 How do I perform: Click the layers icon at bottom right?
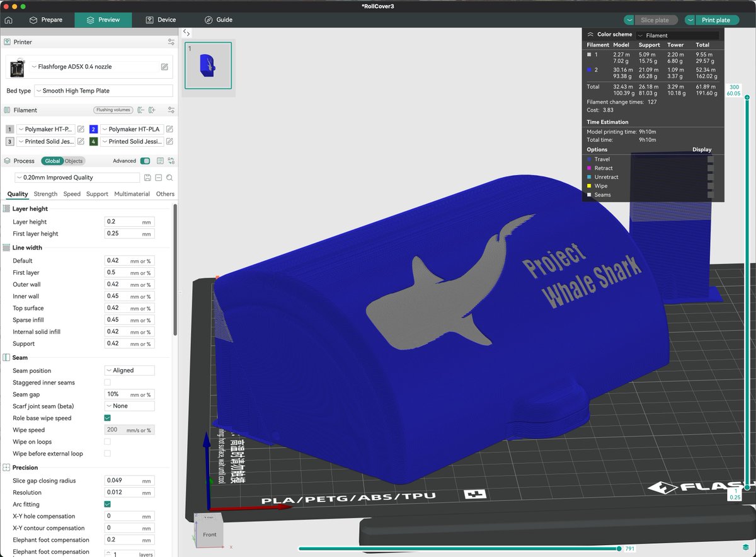click(746, 546)
